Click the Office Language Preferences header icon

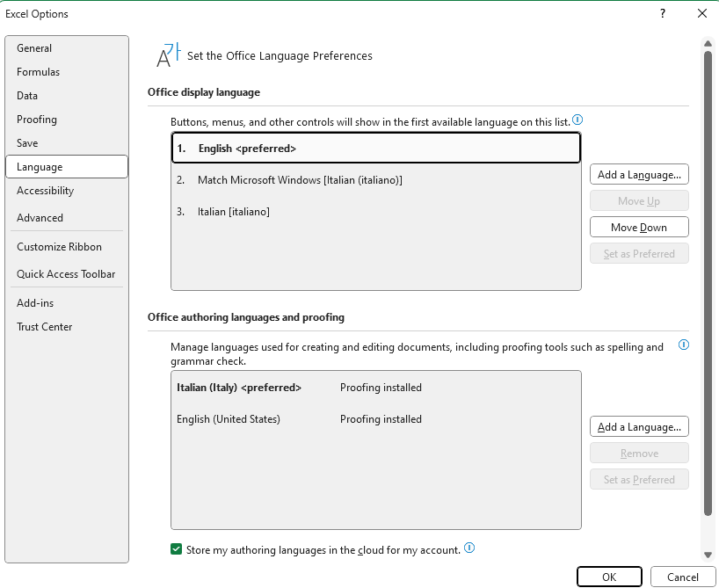169,55
